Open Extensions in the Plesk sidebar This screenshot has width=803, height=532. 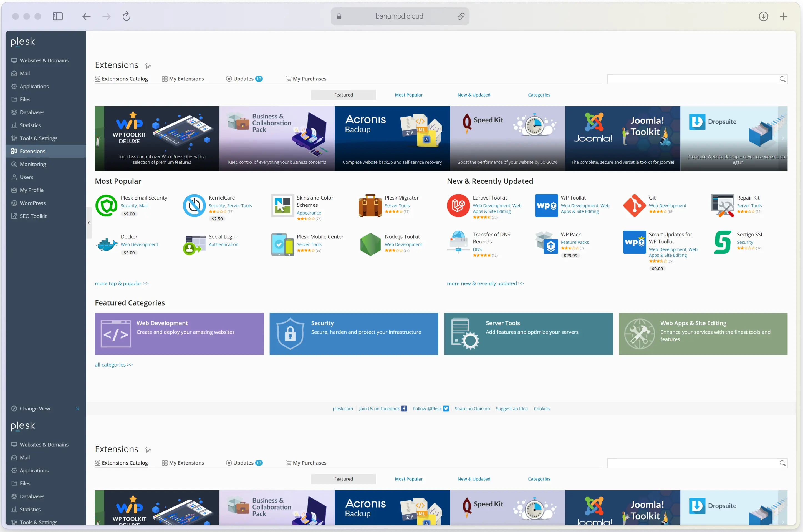tap(46, 151)
